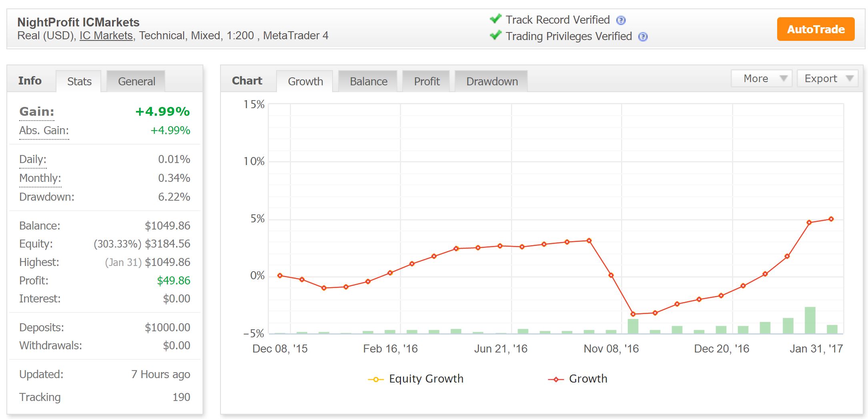868x419 pixels.
Task: Click the Monthly value 0.34%
Action: tap(174, 178)
